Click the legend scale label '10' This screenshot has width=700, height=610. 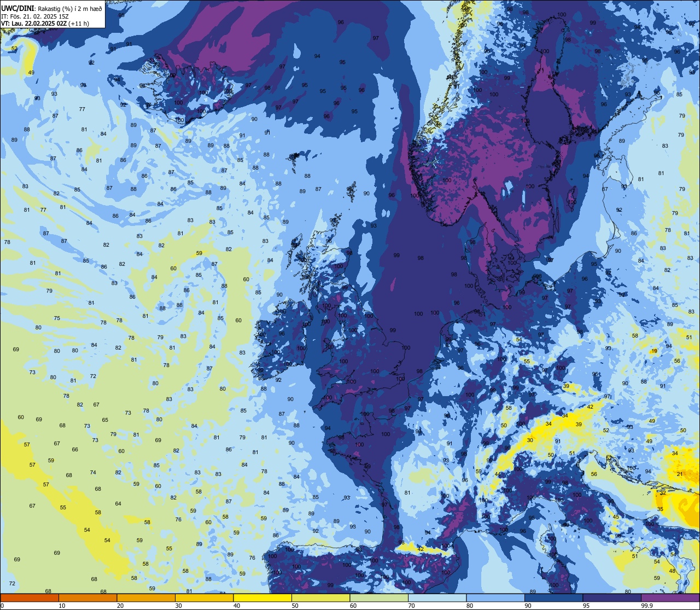click(62, 606)
